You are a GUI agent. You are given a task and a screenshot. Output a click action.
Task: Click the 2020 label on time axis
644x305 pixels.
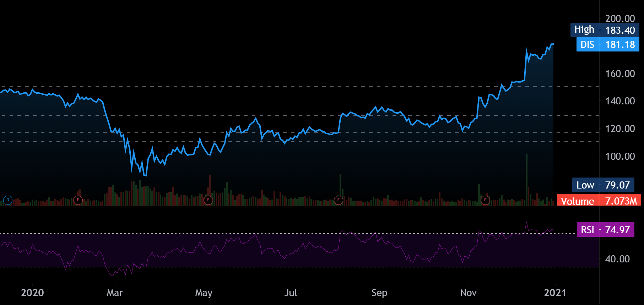(32, 293)
